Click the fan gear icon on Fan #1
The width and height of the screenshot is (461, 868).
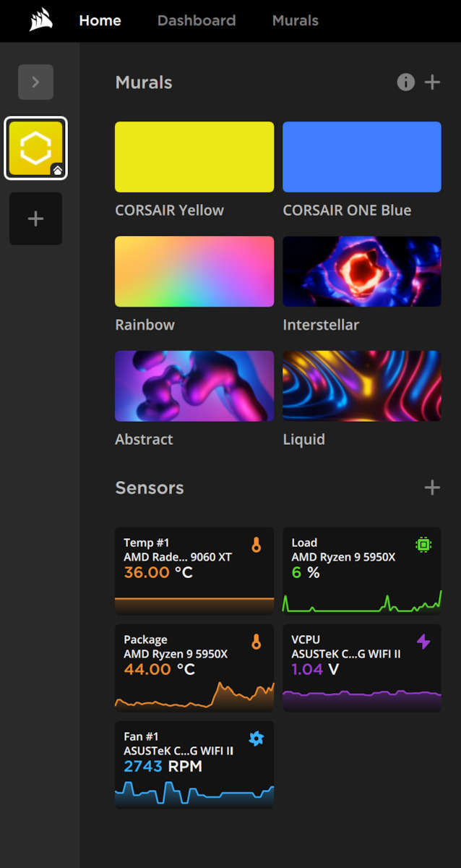256,739
